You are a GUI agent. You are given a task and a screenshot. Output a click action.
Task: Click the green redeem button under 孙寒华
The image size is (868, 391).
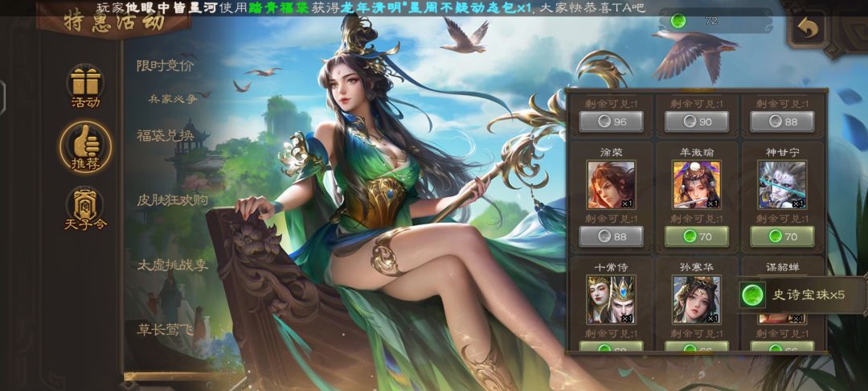[696, 347]
